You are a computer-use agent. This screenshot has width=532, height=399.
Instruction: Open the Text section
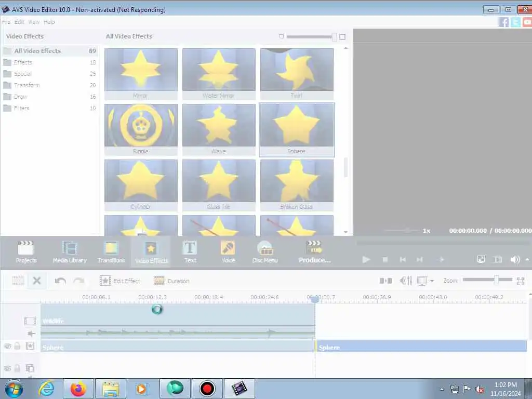(x=190, y=252)
